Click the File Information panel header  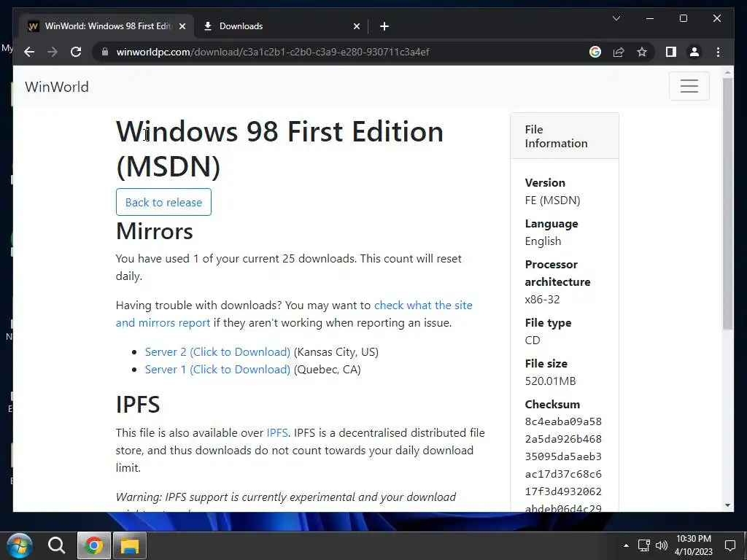(x=565, y=136)
